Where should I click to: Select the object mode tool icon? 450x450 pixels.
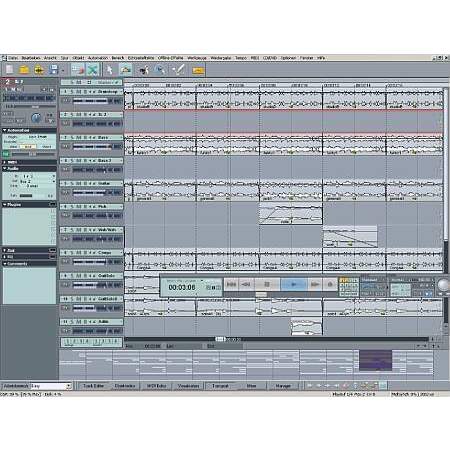126,70
